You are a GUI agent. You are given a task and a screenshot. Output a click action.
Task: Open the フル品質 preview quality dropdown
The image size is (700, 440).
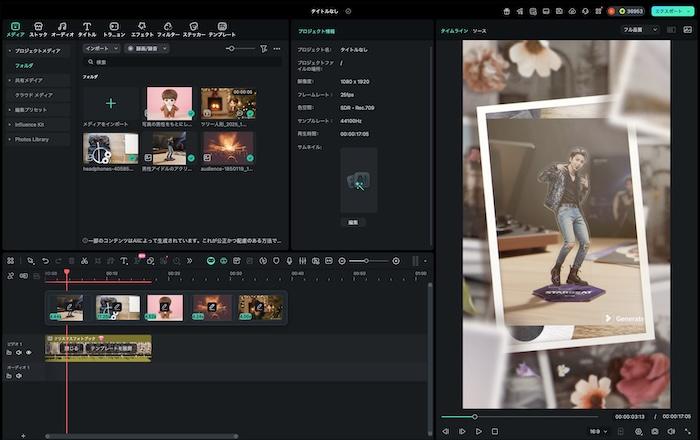click(x=640, y=30)
